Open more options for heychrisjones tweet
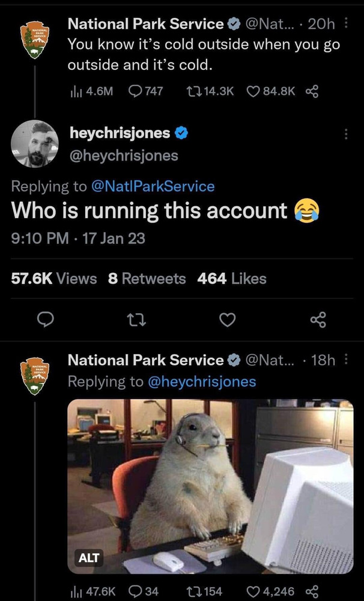This screenshot has height=601, width=364. pos(345,133)
